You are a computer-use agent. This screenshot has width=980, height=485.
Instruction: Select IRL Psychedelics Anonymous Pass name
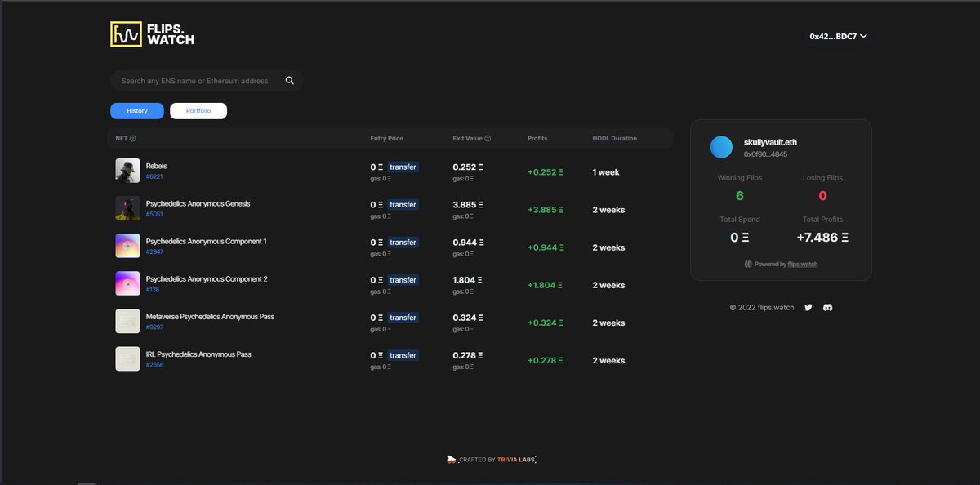198,355
